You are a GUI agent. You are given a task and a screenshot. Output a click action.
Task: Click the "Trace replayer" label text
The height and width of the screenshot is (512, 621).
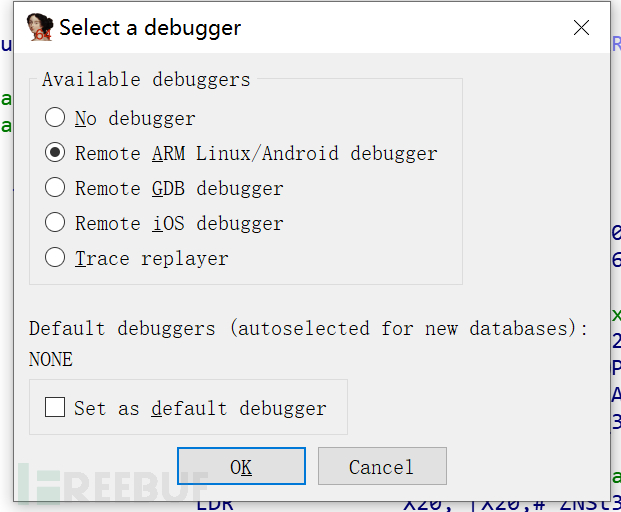tap(152, 258)
